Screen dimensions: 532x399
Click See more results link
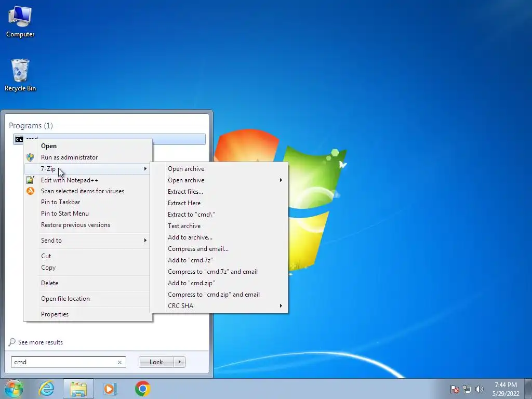[41, 342]
